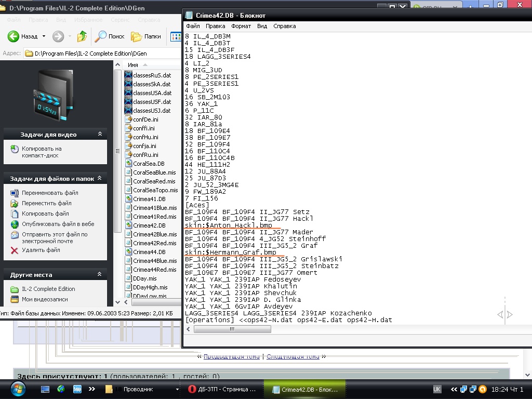Switch to Opera ДБ-3ТП taskbar button
The image size is (532, 399).
[x=222, y=389]
